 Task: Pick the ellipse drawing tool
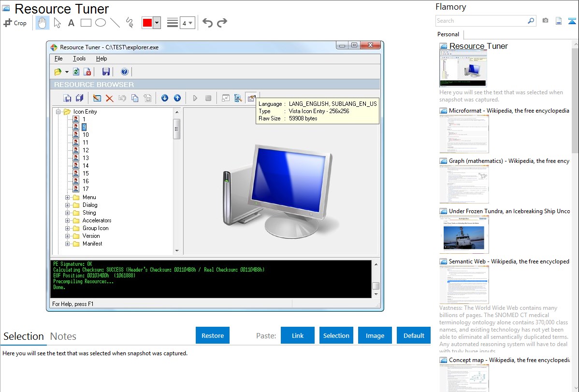tap(101, 23)
